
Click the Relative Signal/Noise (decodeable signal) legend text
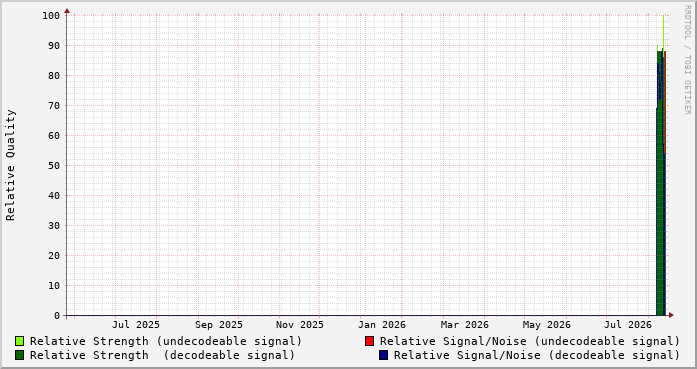click(x=537, y=355)
